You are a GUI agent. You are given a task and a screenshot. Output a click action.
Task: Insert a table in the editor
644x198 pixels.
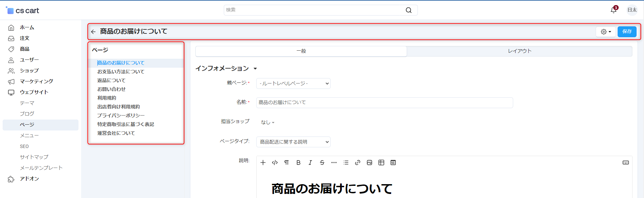coord(381,163)
